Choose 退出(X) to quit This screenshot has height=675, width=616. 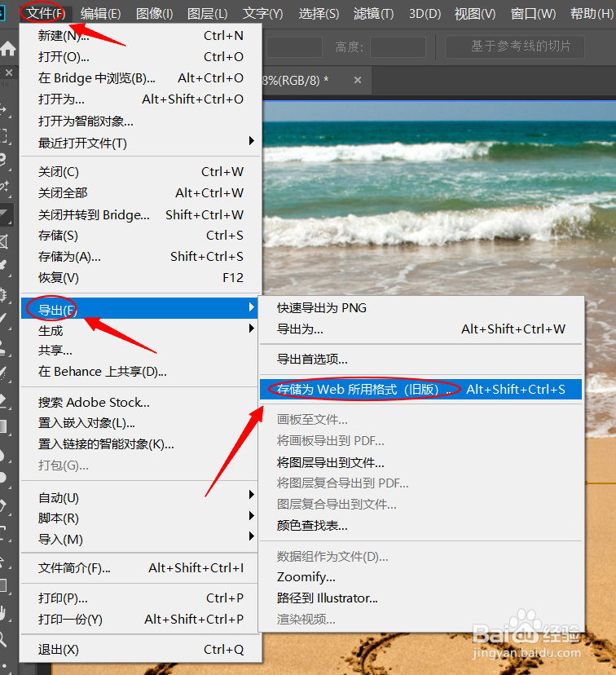point(141,649)
